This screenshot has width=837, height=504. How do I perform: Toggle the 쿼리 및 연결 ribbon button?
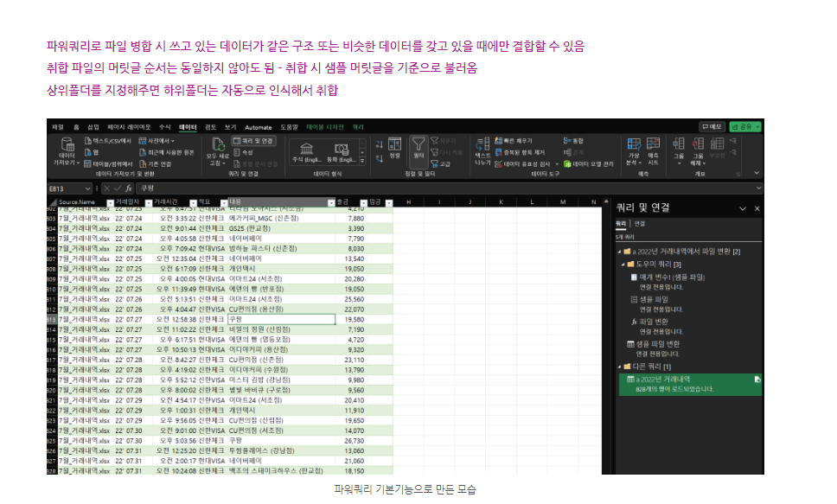(x=253, y=141)
